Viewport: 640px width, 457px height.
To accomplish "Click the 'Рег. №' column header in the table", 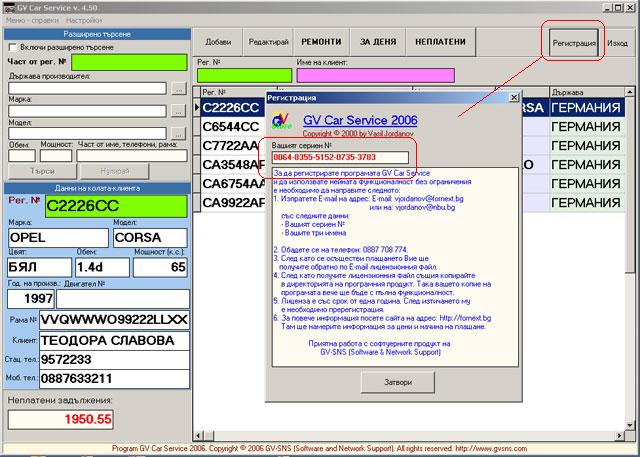I will coord(239,92).
